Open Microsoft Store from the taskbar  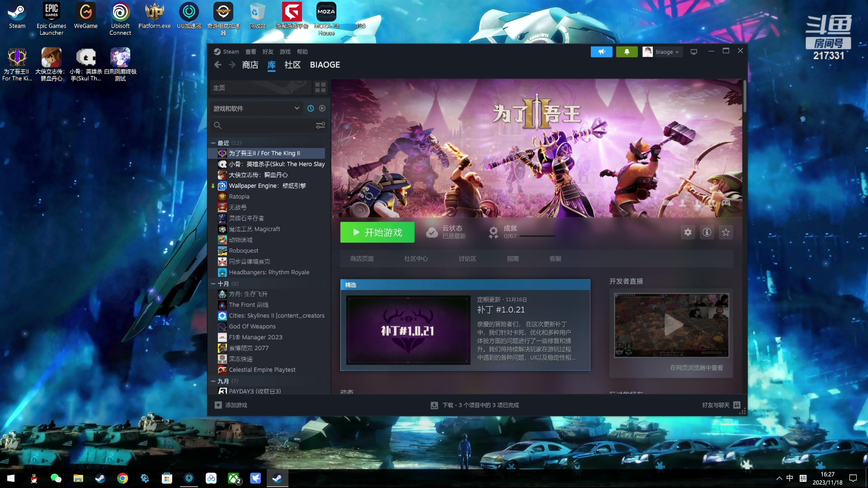pos(167,478)
